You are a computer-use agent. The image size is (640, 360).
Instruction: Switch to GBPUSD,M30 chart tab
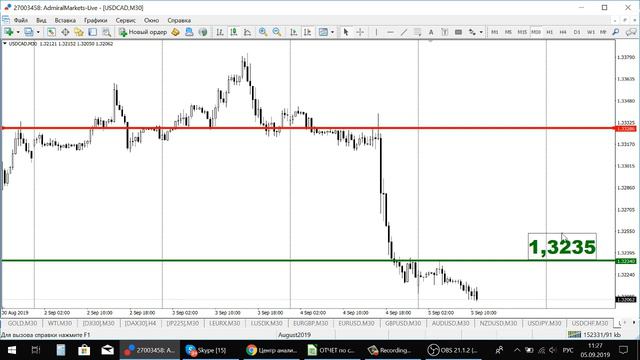403,323
